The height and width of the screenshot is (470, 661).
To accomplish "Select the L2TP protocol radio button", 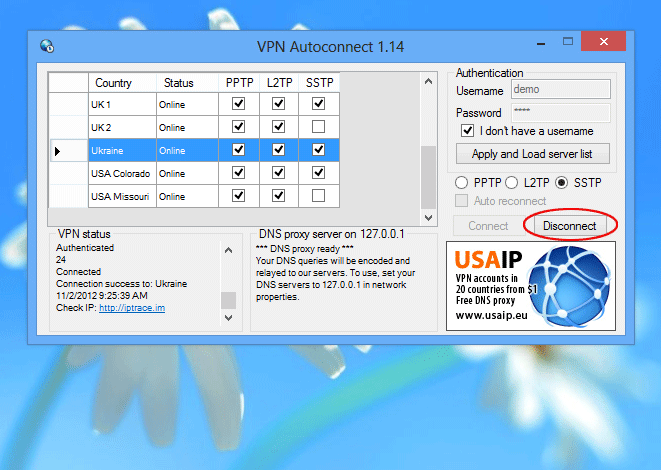I will coord(511,183).
